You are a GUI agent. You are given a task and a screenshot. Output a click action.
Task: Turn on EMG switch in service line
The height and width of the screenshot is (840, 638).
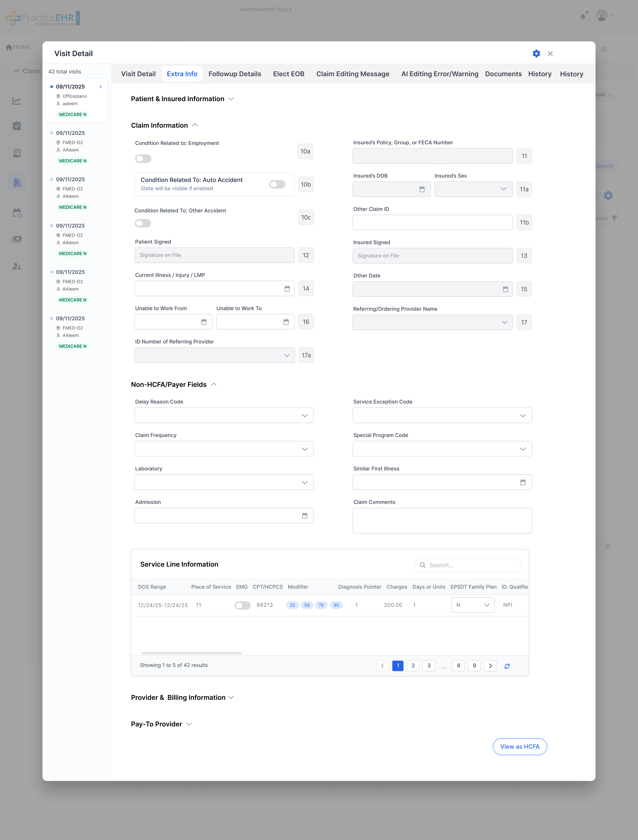(x=242, y=605)
